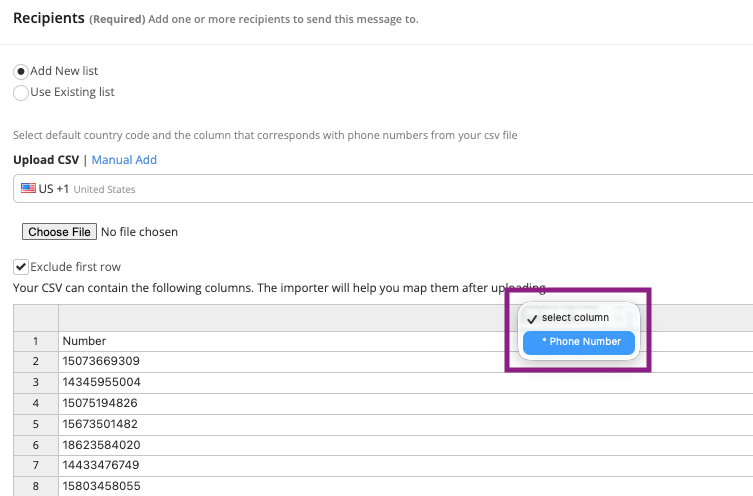Select the cell containing 14345955004
The image size is (753, 496).
(x=100, y=382)
